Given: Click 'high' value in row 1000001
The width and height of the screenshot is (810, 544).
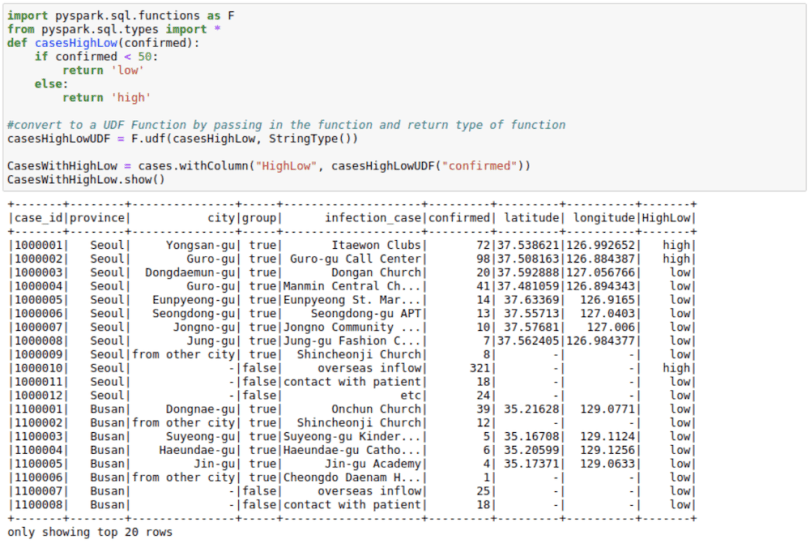Looking at the screenshot, I should [x=676, y=245].
